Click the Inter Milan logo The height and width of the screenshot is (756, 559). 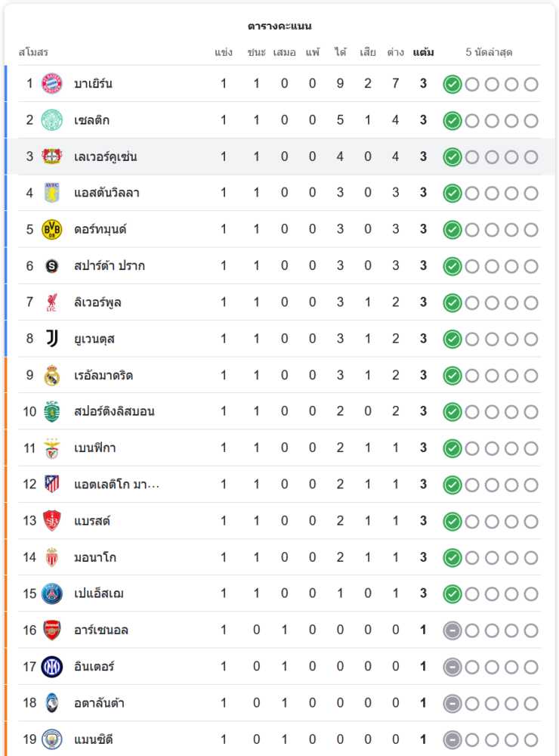tap(51, 666)
